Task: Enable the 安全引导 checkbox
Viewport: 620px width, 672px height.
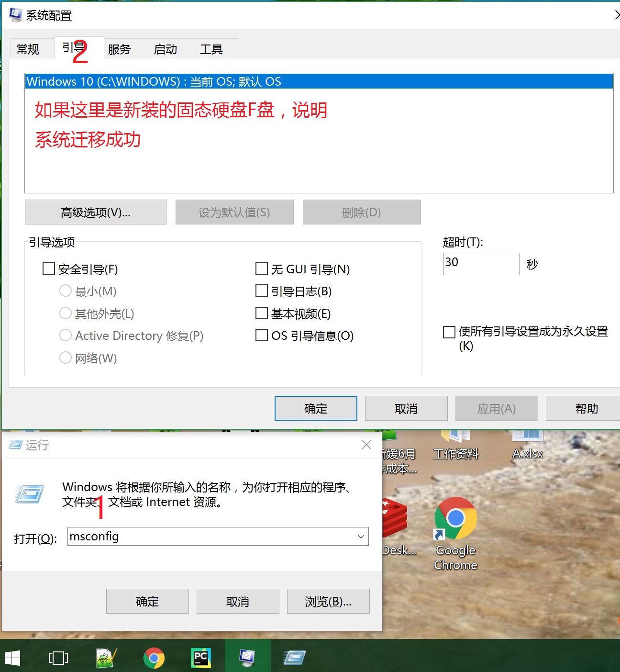Action: [x=48, y=269]
